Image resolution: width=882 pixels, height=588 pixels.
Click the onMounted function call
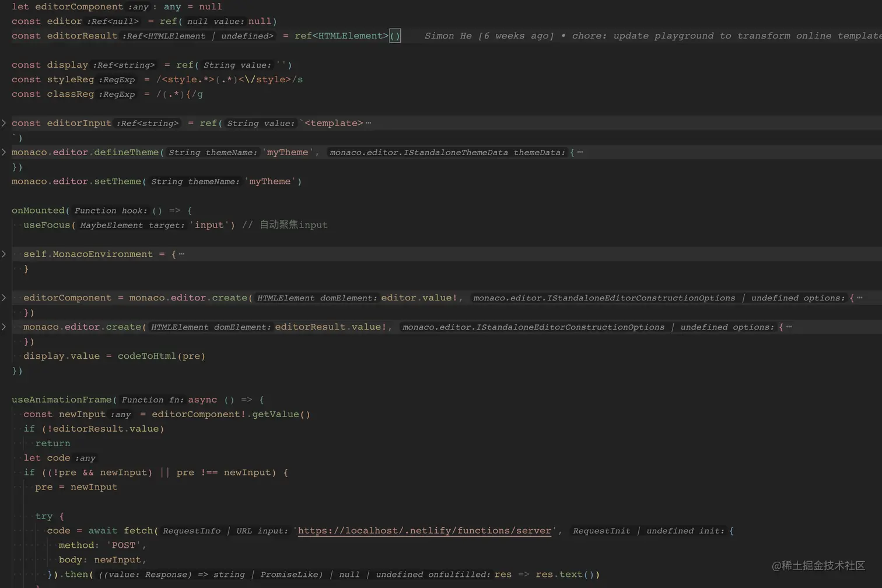[38, 211]
